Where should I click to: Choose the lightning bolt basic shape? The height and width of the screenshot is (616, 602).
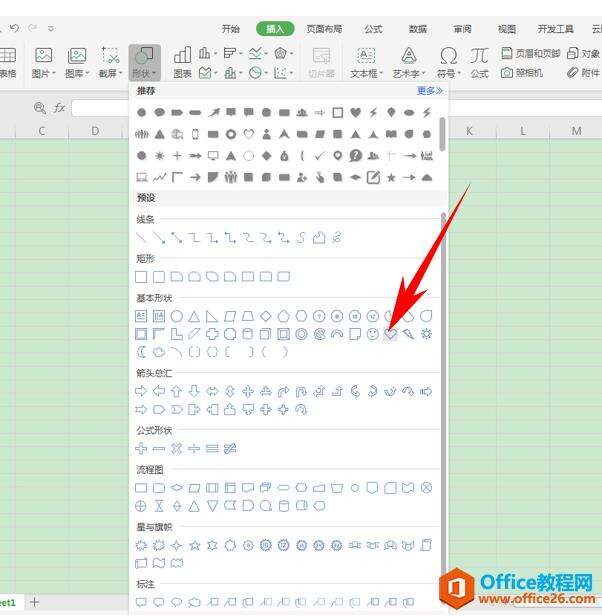point(408,334)
